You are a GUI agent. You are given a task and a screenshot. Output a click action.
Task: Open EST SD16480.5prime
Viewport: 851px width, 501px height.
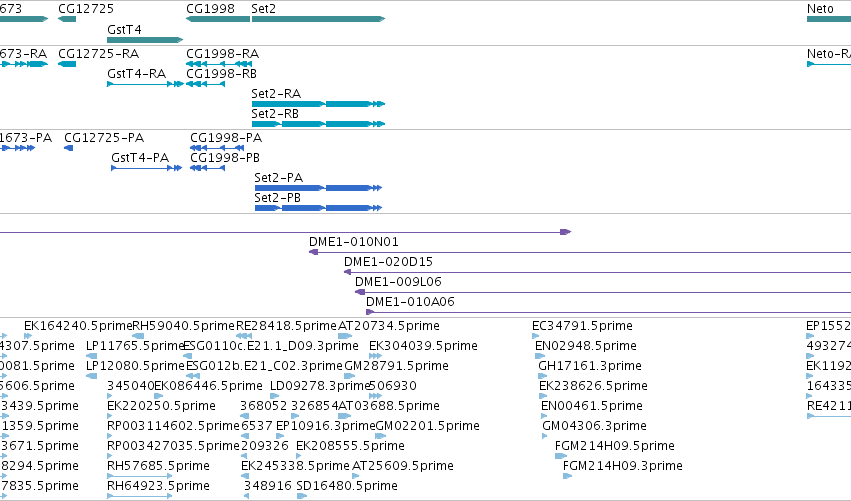(347, 487)
